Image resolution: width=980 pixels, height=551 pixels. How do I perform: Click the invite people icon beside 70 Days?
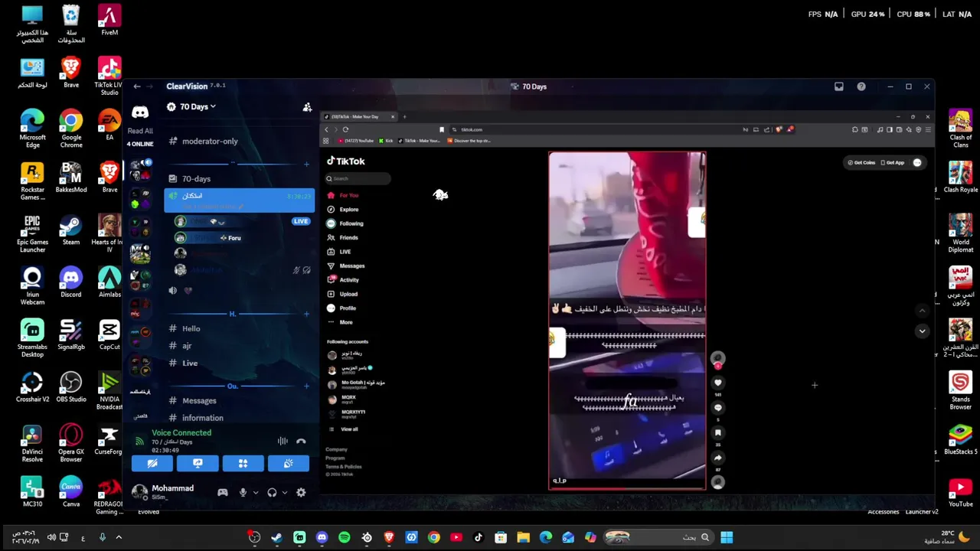click(x=307, y=107)
